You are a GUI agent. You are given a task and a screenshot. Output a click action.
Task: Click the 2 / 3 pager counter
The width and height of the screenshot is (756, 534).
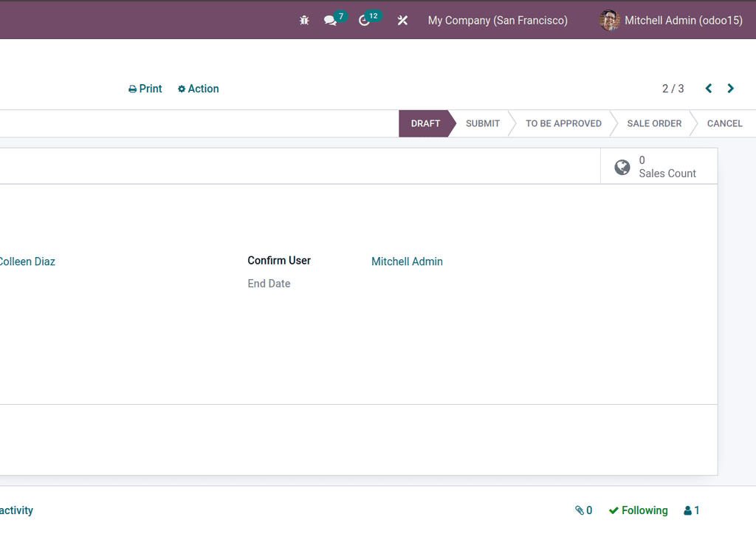coord(673,89)
